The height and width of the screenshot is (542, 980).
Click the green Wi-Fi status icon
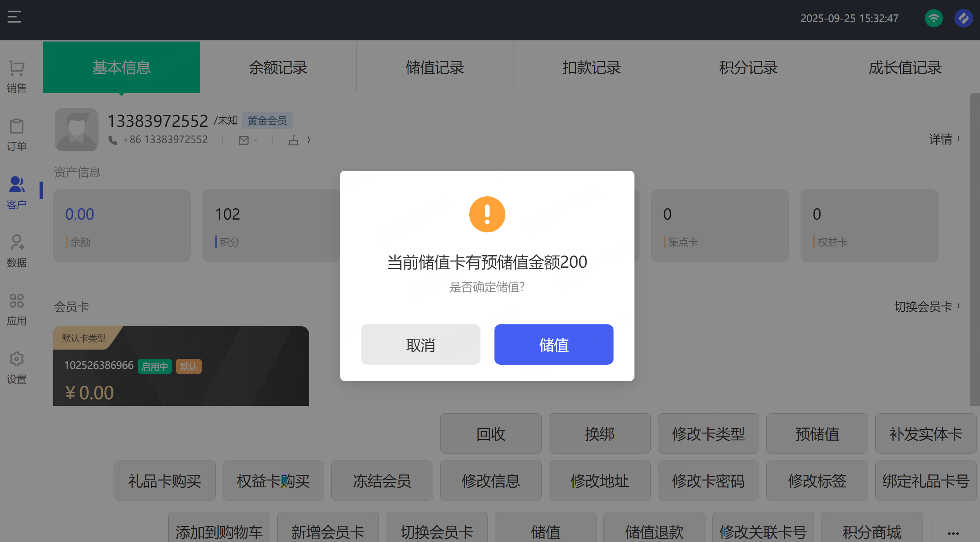(x=933, y=18)
